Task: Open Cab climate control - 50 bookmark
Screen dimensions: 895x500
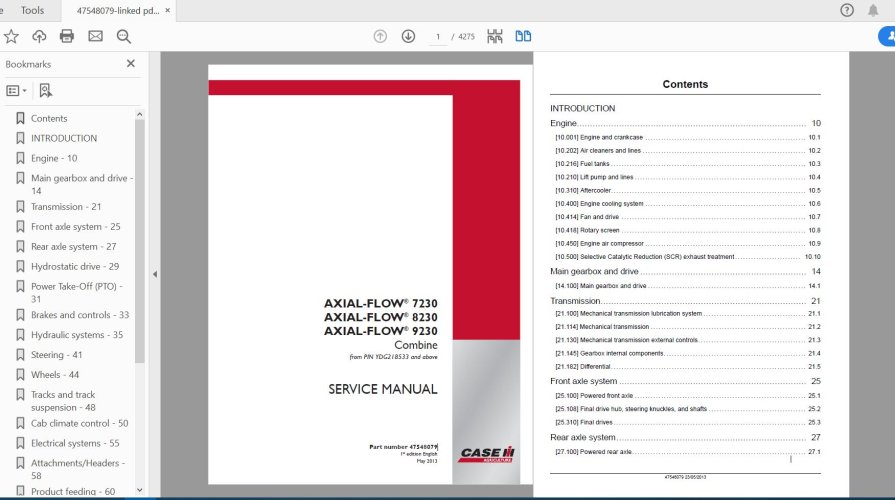Action: coord(80,424)
